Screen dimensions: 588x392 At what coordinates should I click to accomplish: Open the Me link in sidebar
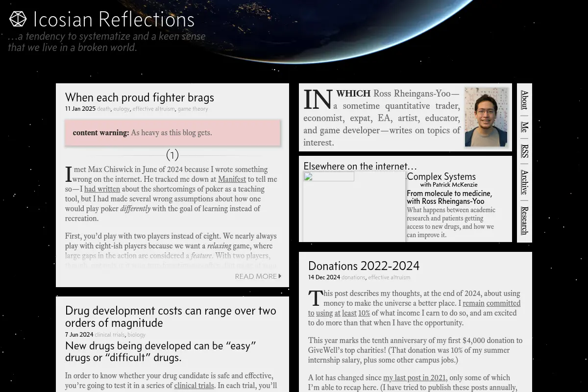524,127
